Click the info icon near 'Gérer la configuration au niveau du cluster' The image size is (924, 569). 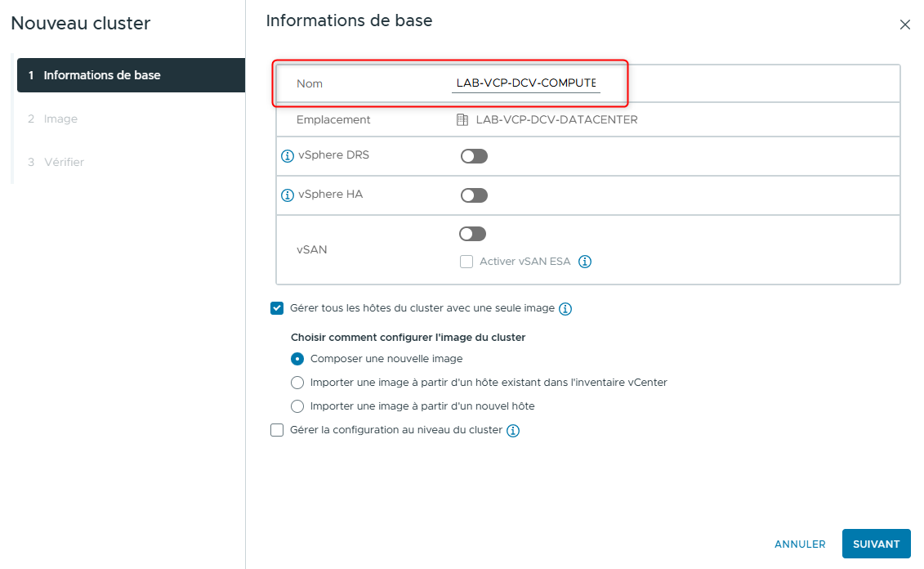(x=514, y=430)
